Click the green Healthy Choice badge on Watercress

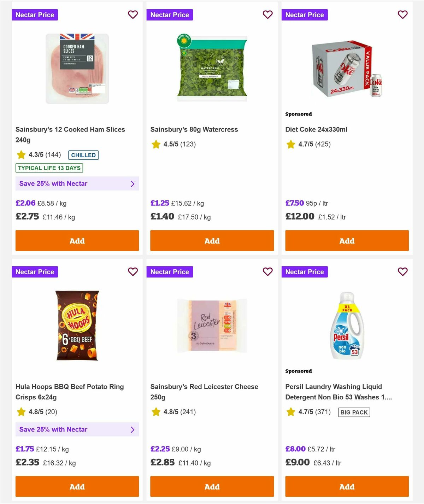(185, 41)
